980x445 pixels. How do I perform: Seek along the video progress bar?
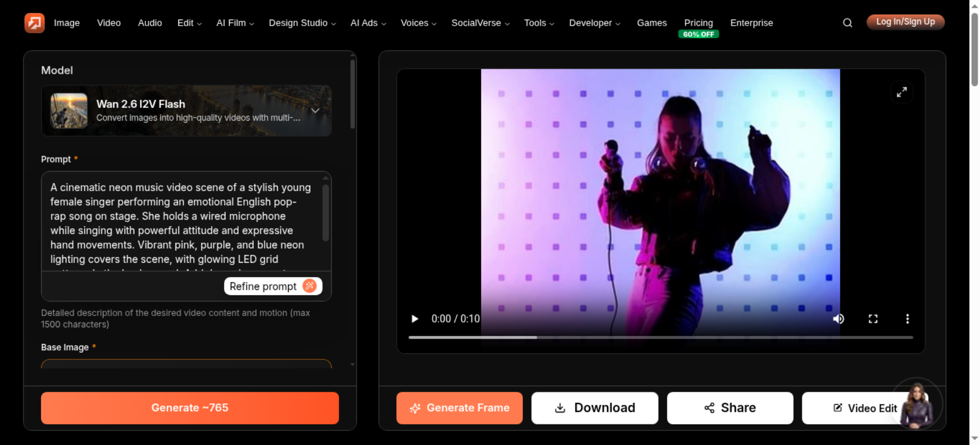[x=661, y=337]
